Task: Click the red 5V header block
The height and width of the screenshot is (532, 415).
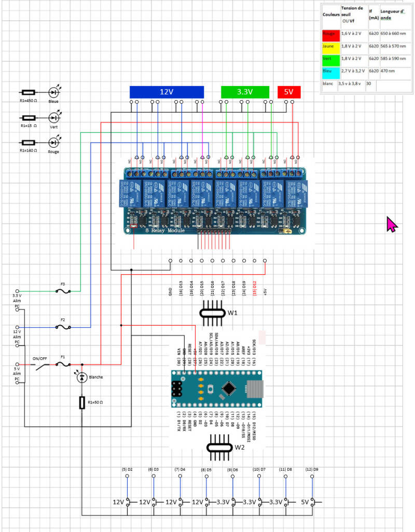Action: point(289,92)
